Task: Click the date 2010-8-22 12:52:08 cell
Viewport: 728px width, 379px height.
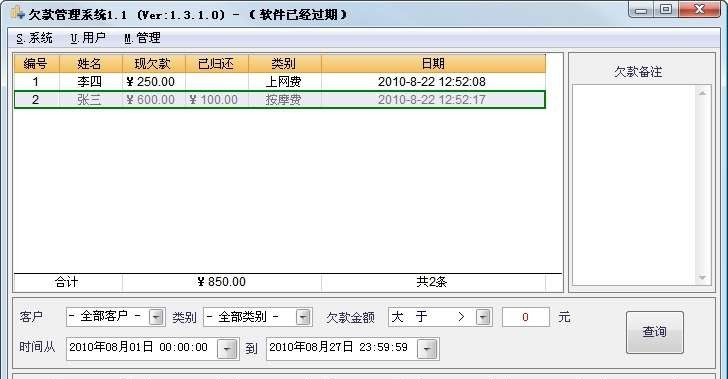Action: tap(433, 82)
